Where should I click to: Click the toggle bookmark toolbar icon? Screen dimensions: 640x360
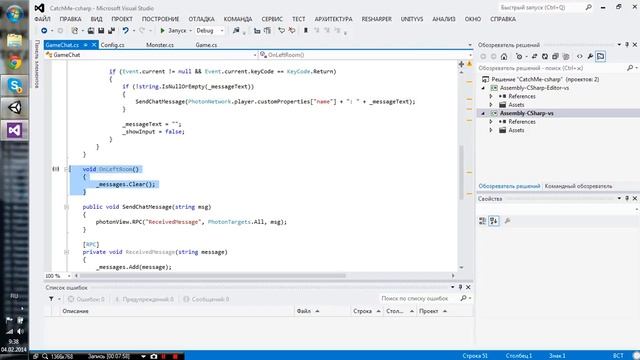(305, 31)
